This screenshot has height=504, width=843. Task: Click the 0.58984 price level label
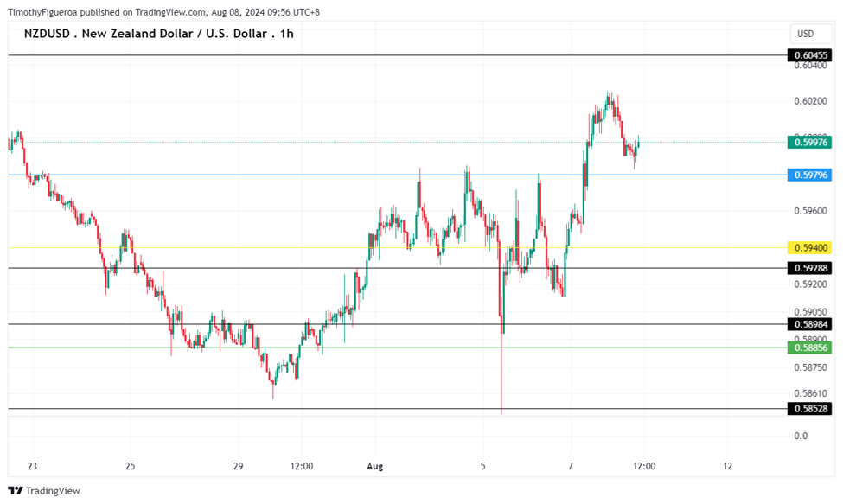point(809,324)
